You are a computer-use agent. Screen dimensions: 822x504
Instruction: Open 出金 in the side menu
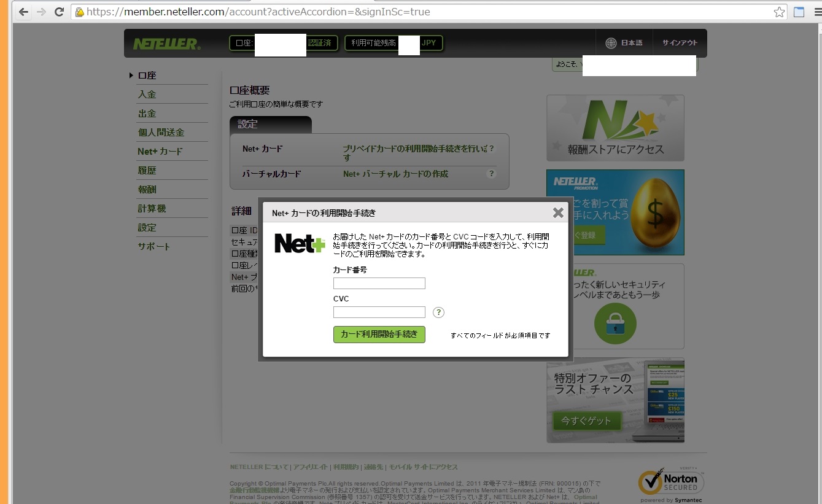[x=147, y=114]
